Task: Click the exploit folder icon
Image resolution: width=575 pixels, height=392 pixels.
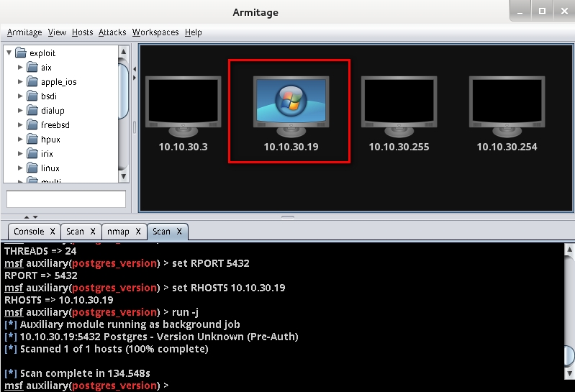Action: click(x=21, y=53)
